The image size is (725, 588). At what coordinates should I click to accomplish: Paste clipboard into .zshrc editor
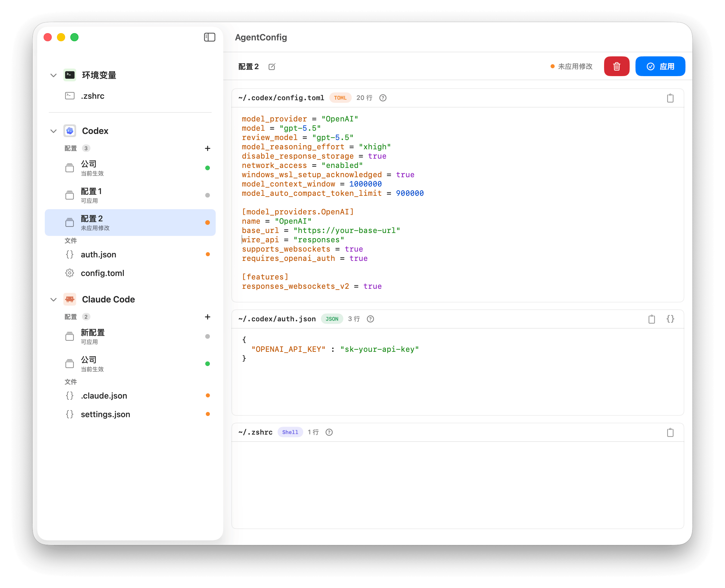click(670, 433)
